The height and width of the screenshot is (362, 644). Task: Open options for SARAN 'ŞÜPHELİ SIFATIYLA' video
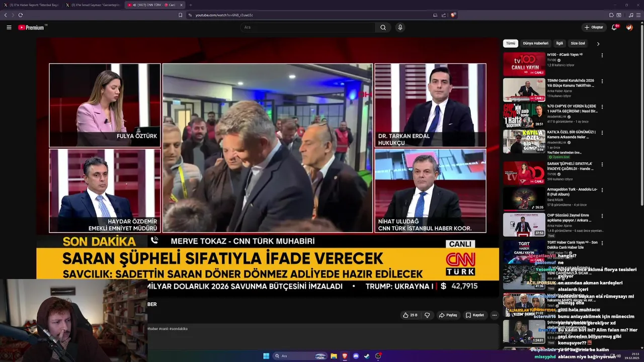(x=602, y=164)
